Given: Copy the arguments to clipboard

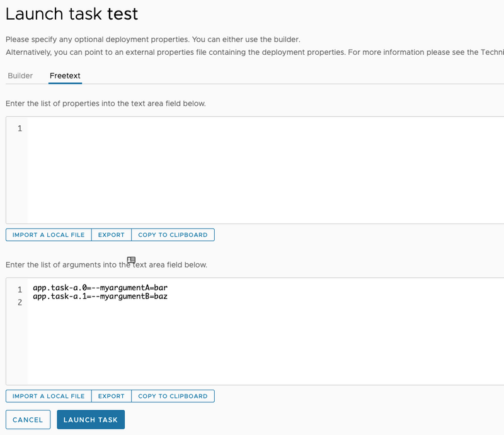Looking at the screenshot, I should coord(175,396).
